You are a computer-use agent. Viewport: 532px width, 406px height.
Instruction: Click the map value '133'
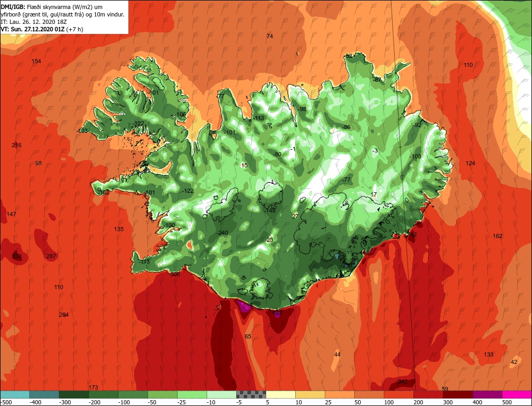click(488, 354)
